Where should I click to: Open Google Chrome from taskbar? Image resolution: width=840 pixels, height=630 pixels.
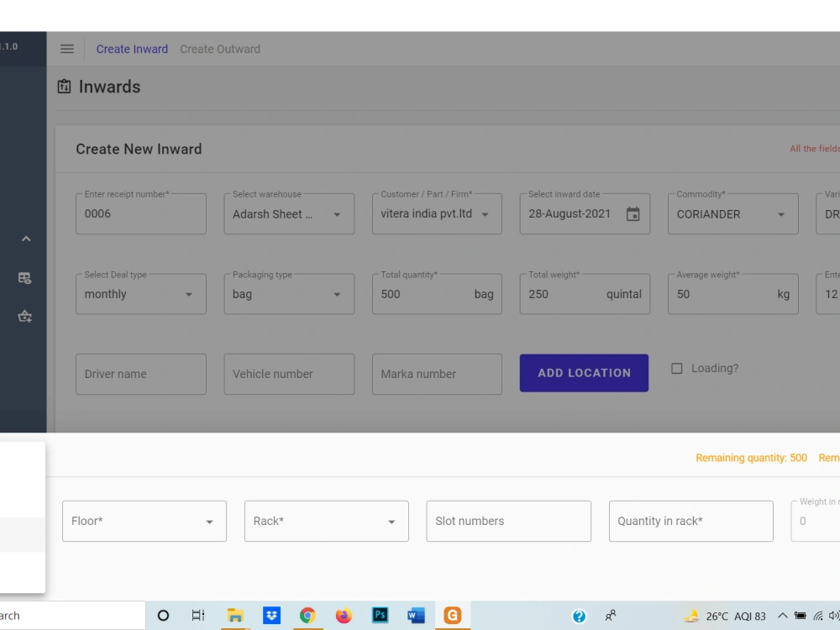coord(307,616)
